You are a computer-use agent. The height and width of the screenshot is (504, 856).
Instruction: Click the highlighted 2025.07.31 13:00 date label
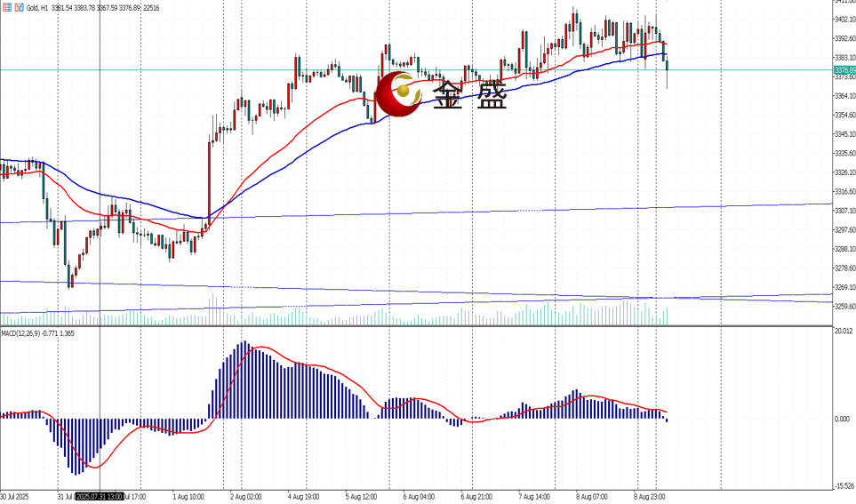click(99, 497)
